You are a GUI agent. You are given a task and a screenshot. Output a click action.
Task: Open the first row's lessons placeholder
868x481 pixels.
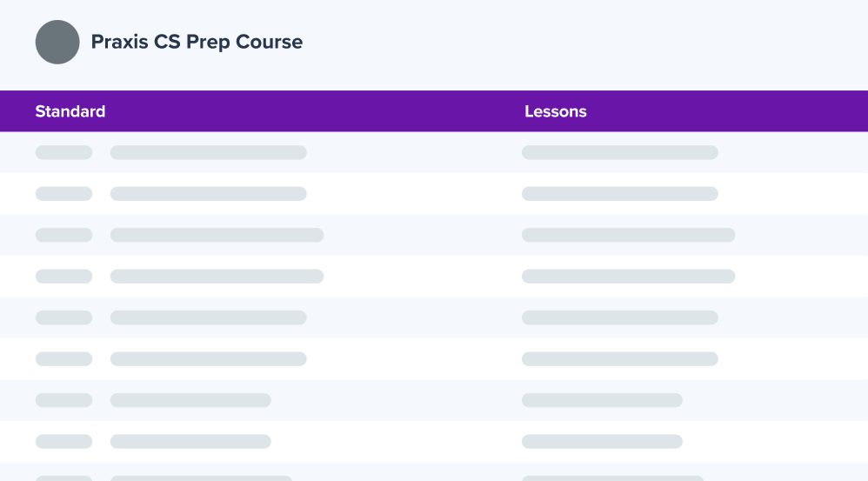(x=619, y=152)
